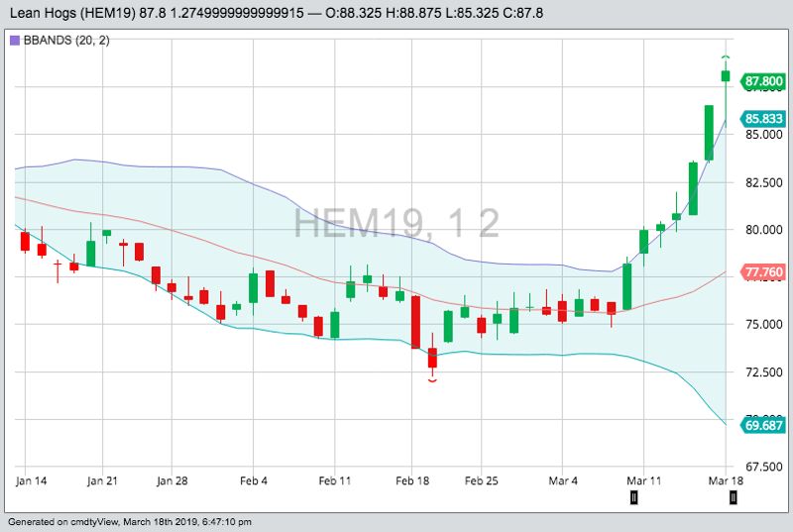Click the black marker icon below Mar 11

(x=634, y=498)
